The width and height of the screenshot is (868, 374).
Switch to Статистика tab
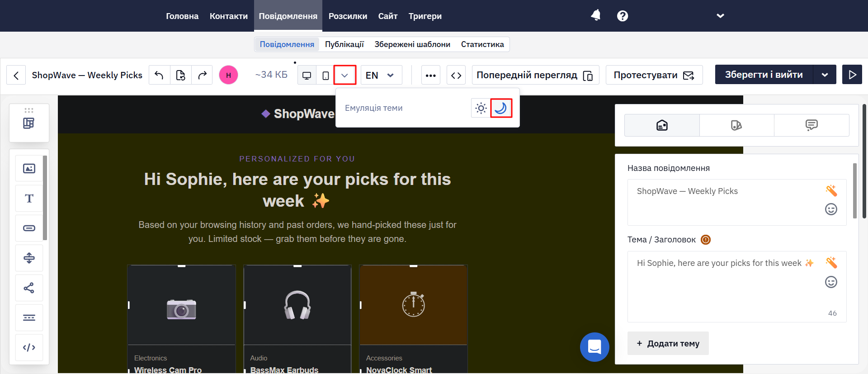(482, 44)
